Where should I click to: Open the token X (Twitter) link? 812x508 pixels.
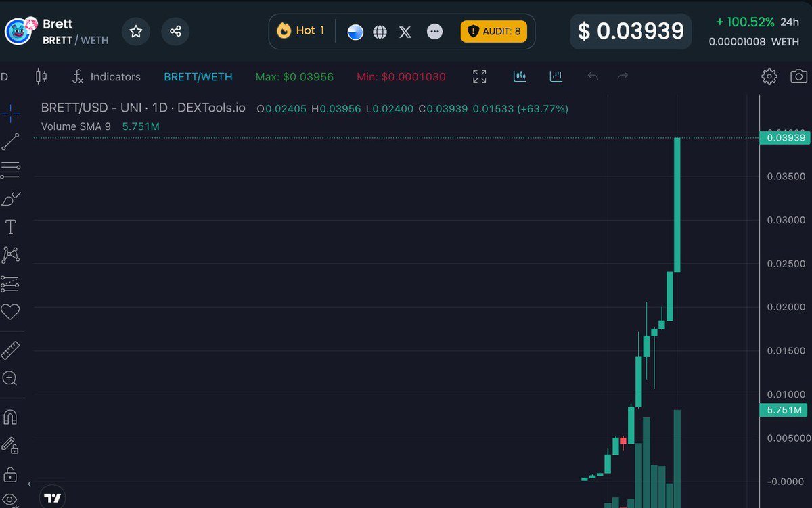coord(405,32)
